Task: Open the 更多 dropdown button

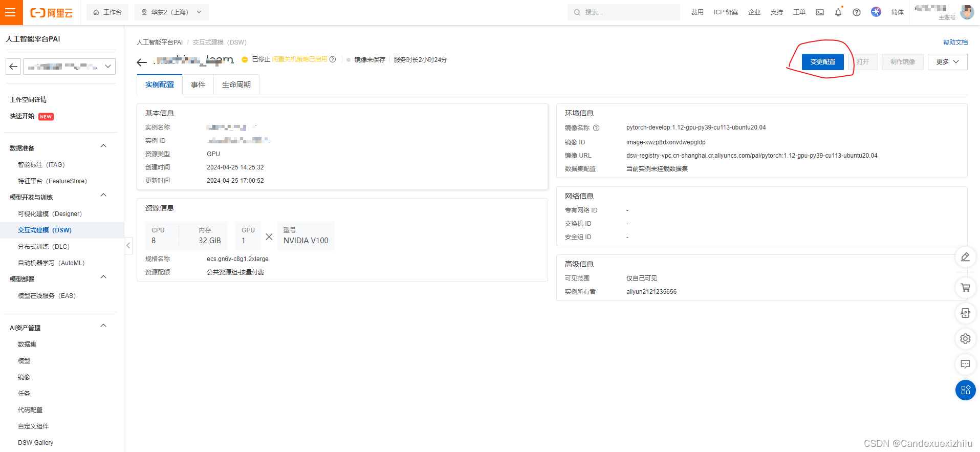Action: [x=947, y=62]
